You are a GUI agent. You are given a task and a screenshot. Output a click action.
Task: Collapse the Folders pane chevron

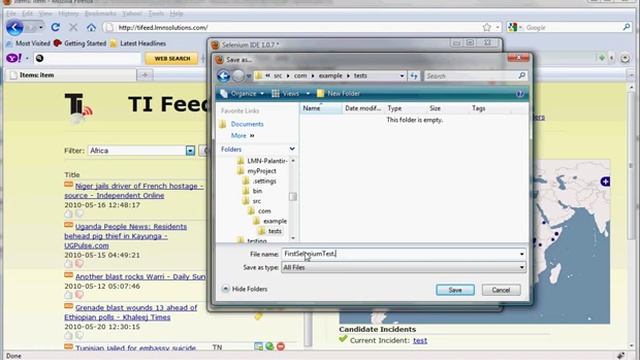click(x=292, y=149)
